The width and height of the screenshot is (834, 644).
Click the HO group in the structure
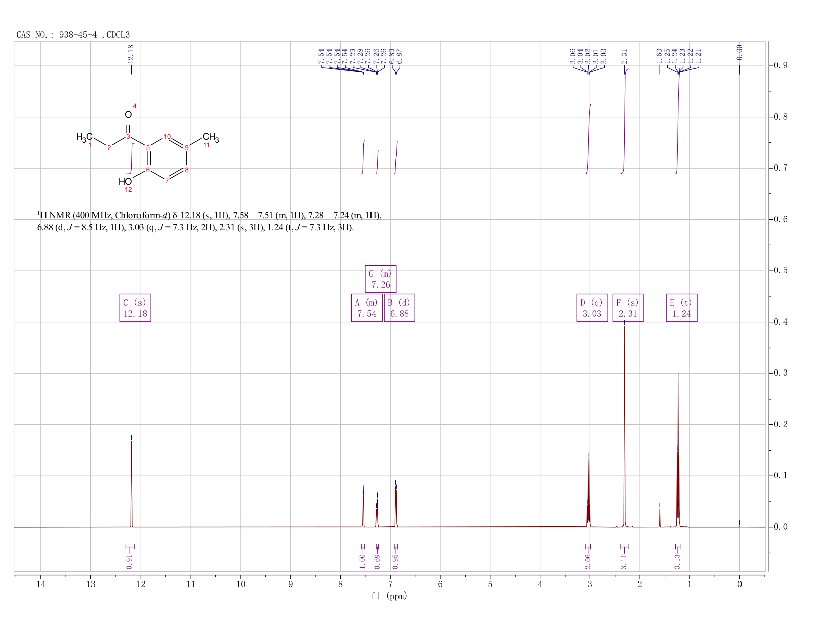125,181
